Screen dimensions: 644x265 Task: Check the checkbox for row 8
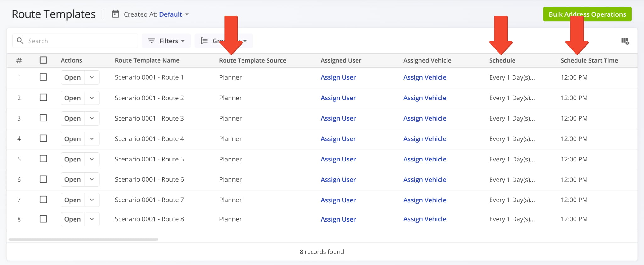pyautogui.click(x=43, y=219)
